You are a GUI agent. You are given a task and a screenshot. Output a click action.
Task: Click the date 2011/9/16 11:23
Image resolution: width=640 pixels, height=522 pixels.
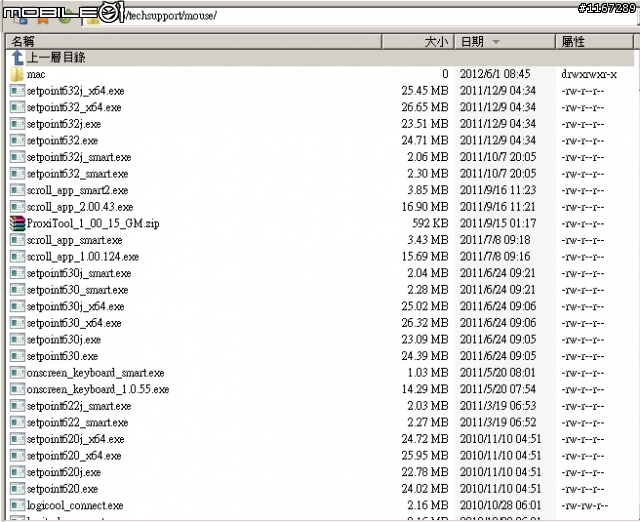[498, 190]
